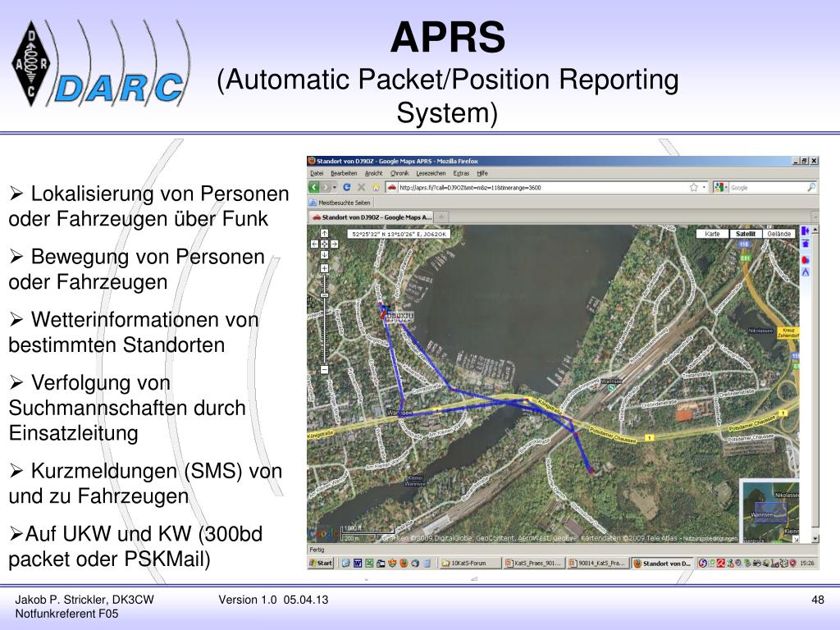The image size is (840, 630).
Task: Open the location bar dropdown arrow
Action: (704, 187)
